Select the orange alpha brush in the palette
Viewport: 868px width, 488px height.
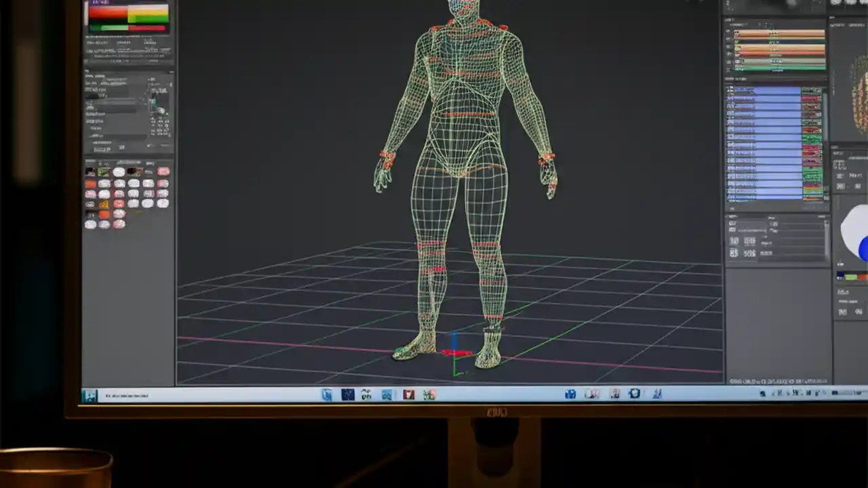[x=104, y=213]
